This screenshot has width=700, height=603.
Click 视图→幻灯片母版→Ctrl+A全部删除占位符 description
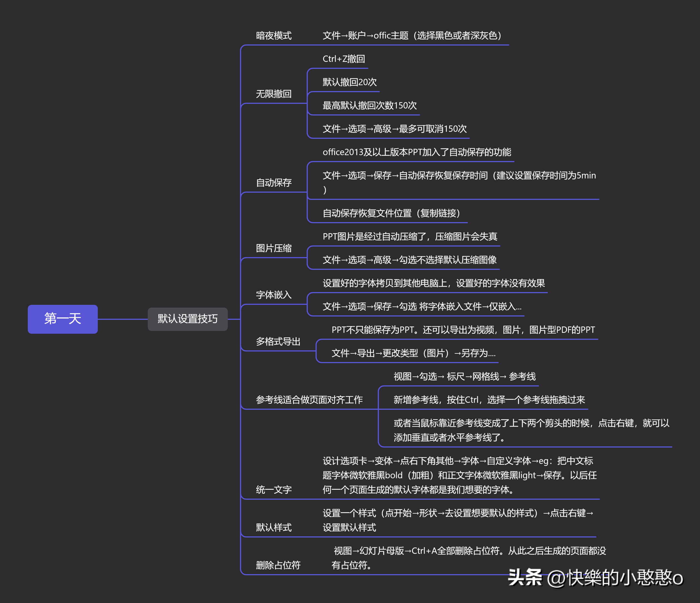(469, 558)
